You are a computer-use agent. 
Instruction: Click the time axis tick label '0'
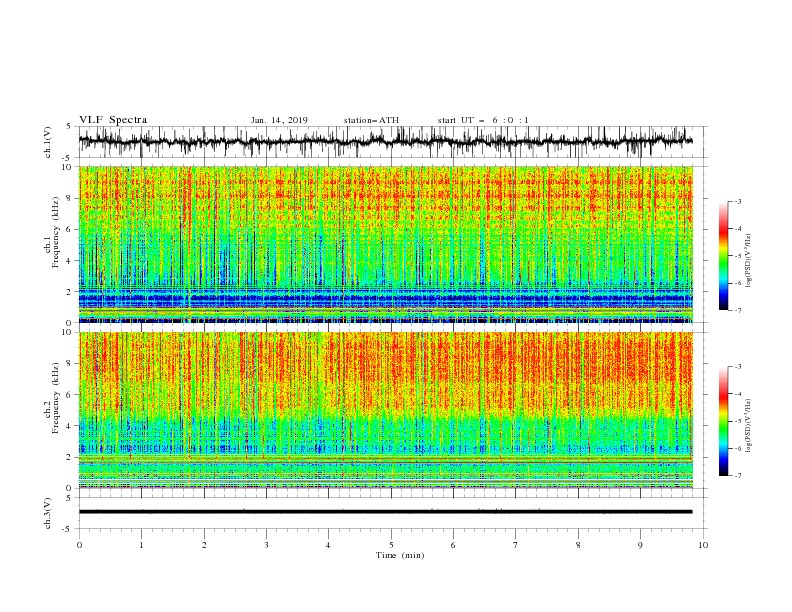pos(79,545)
